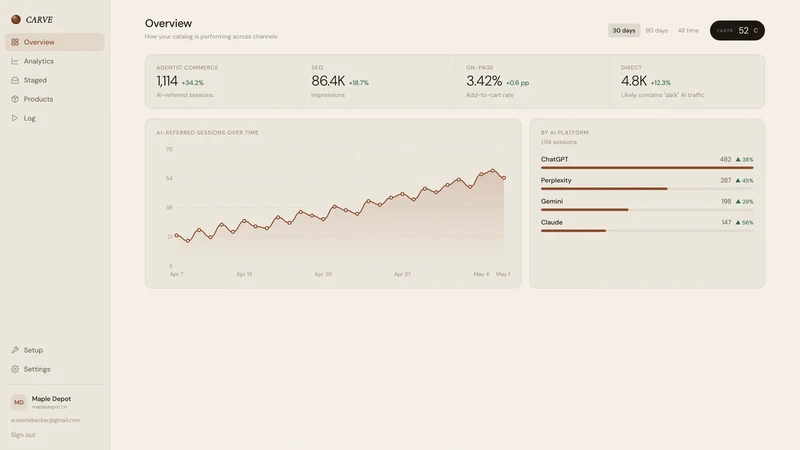Click the Staged inbox icon in sidebar
800x450 pixels.
pyautogui.click(x=15, y=80)
